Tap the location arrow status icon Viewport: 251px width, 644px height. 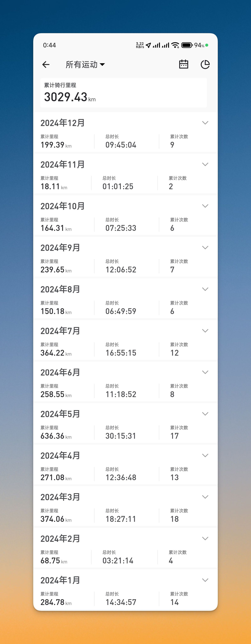point(148,45)
